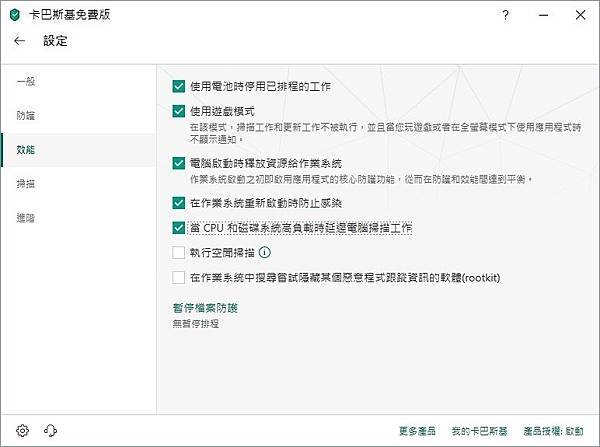Image resolution: width=600 pixels, height=447 pixels.
Task: Select the 防護 settings category
Action: 78,116
